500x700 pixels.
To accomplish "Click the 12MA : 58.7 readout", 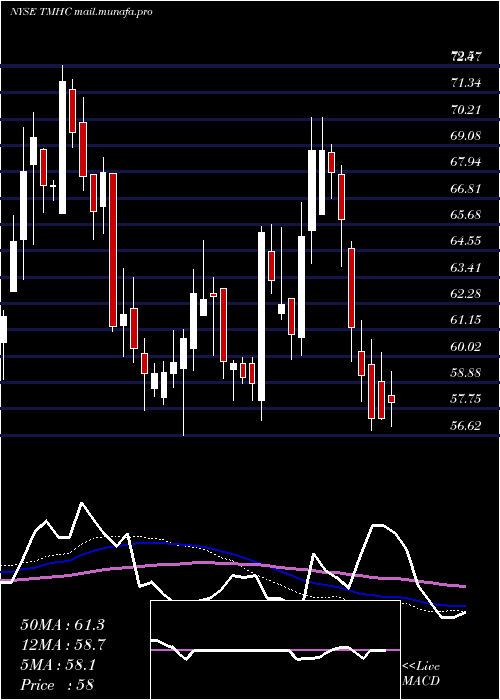I will (62, 645).
